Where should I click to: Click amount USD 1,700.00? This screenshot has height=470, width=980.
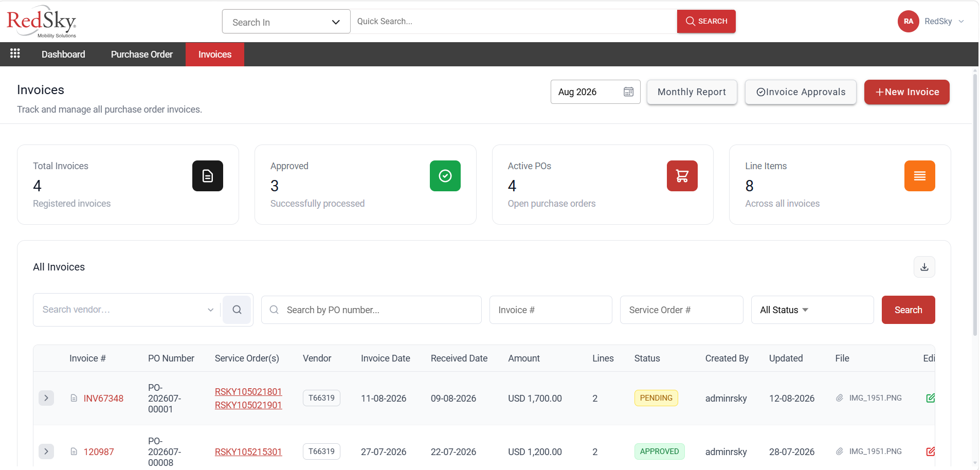click(535, 399)
